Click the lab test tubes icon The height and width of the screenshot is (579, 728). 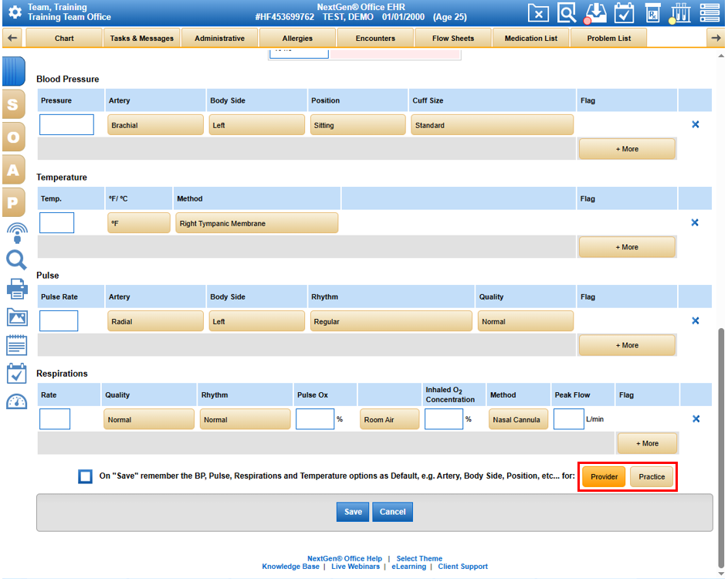[x=680, y=13]
